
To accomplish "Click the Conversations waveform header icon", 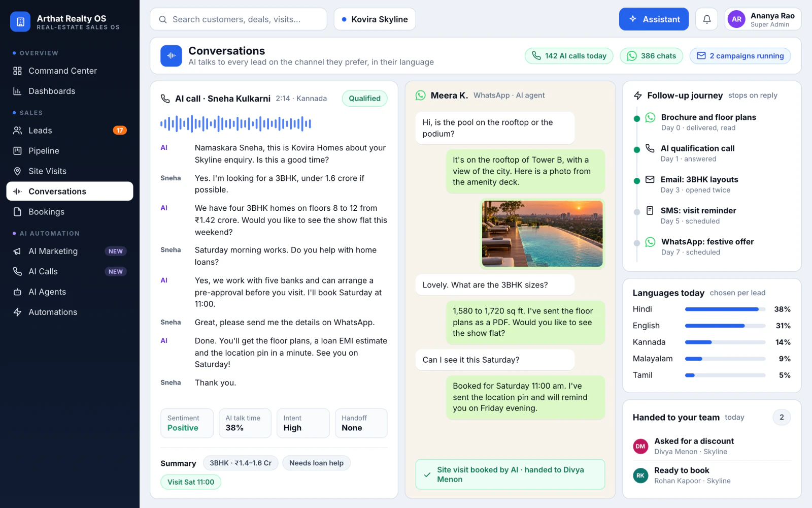I will (x=171, y=56).
